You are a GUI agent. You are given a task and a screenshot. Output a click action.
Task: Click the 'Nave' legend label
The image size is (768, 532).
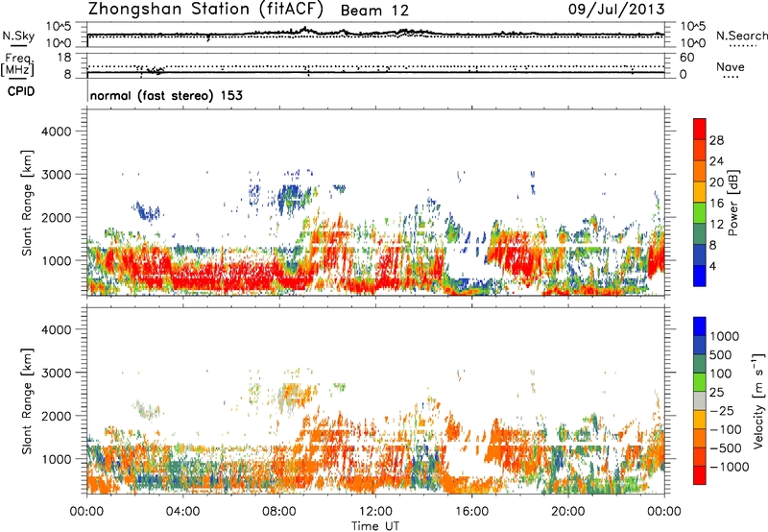click(731, 66)
